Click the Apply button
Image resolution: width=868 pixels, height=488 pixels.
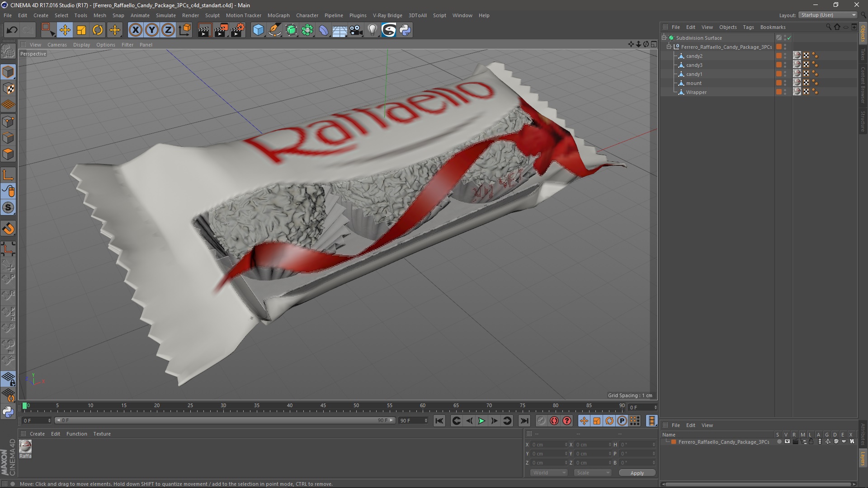click(x=637, y=473)
